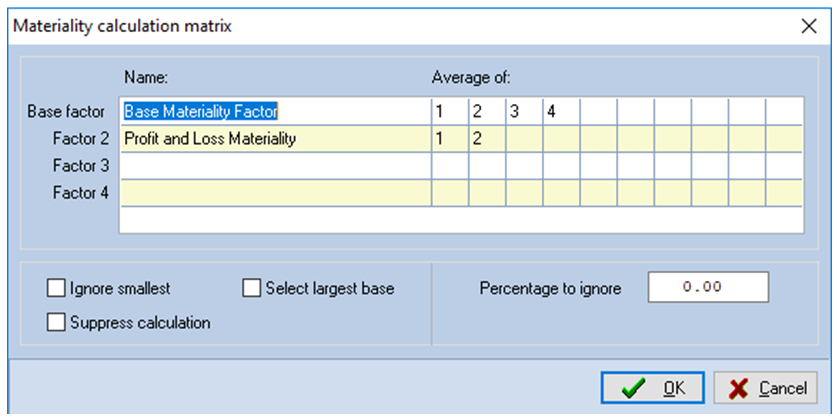The height and width of the screenshot is (419, 837).
Task: Click the empty Factor 3 name cell
Action: coord(275,166)
